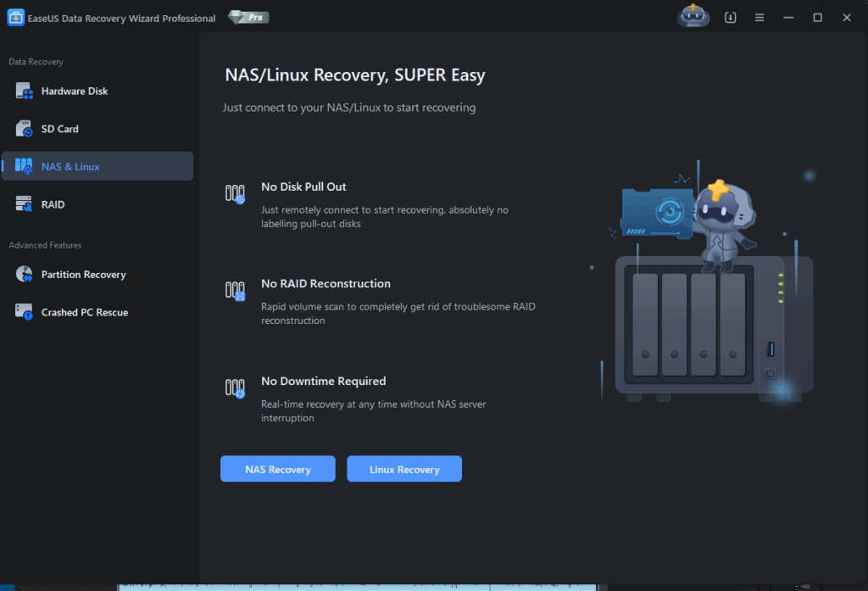Click the No Downtime Required icon
The height and width of the screenshot is (591, 868).
click(236, 388)
